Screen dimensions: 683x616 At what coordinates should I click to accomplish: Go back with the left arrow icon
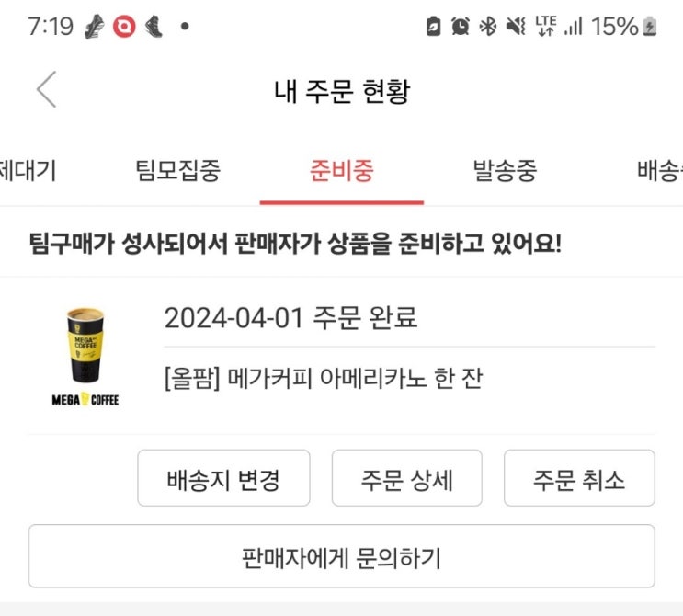pos(46,90)
